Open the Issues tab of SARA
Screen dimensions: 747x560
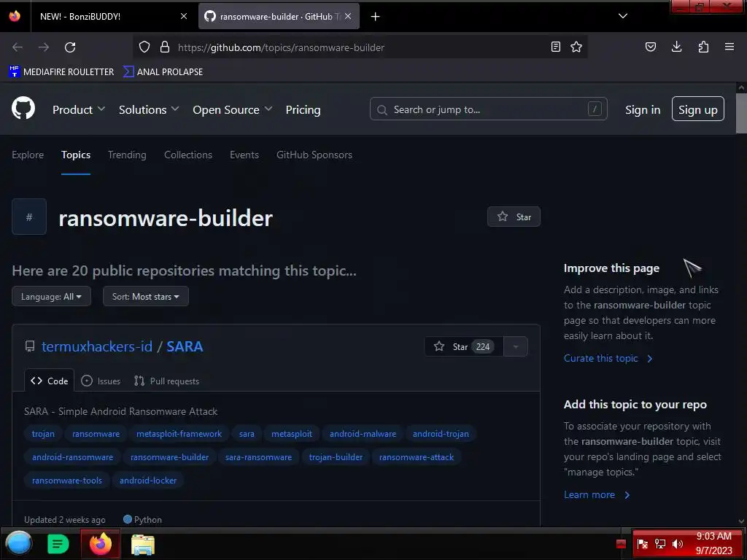(101, 381)
